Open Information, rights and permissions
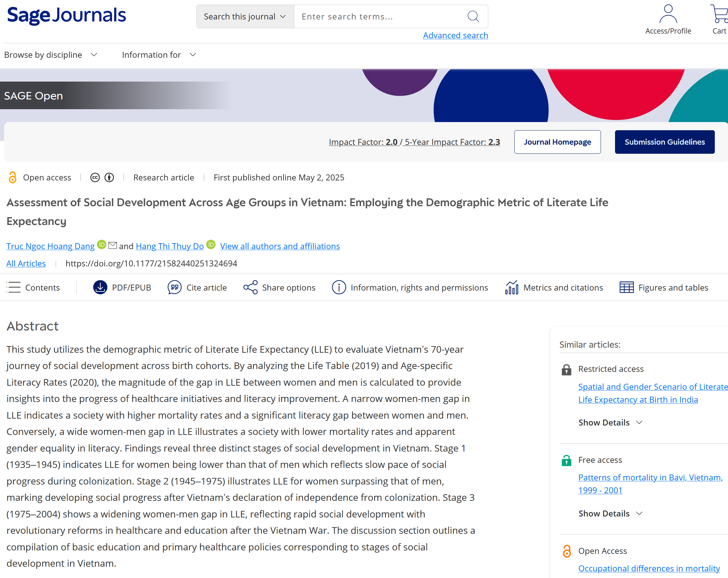 (x=409, y=287)
